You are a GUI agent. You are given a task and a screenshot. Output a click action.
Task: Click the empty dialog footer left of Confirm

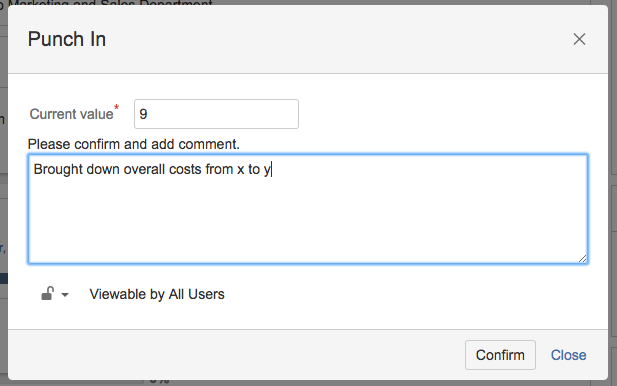[x=236, y=355]
